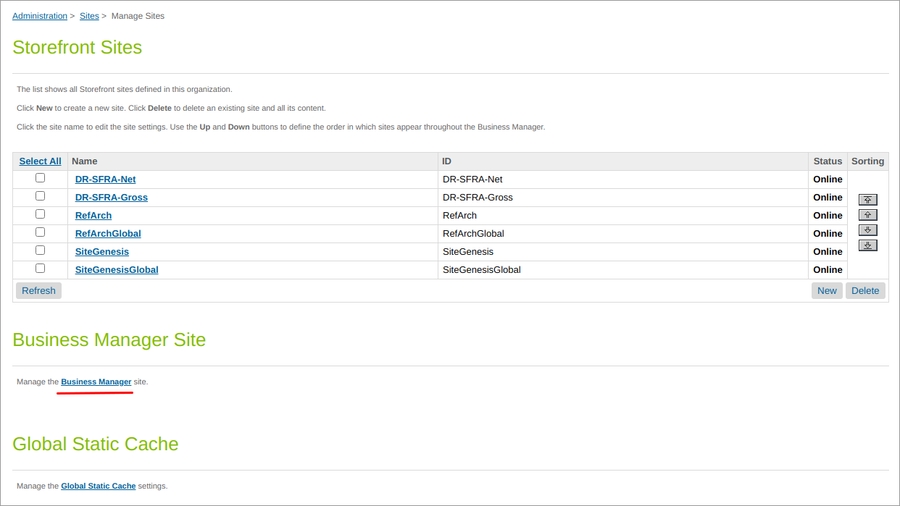Click the move-to-bottom sorting arrow button
The image size is (900, 506).
[x=868, y=245]
